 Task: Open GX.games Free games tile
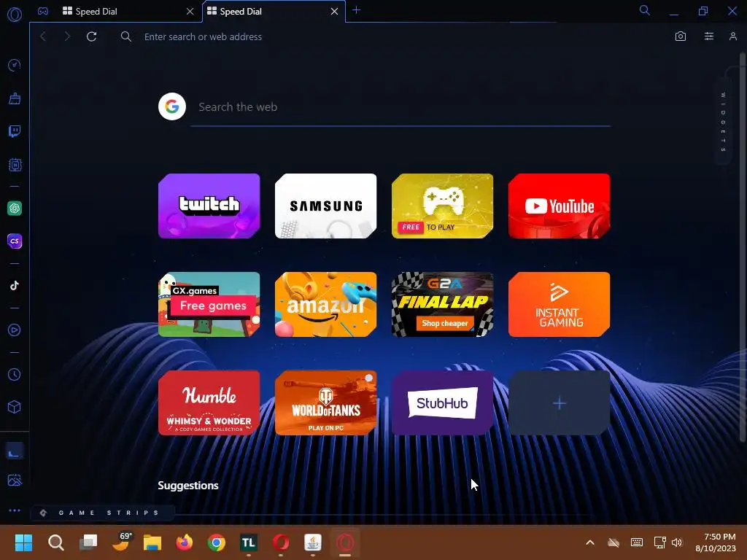209,304
